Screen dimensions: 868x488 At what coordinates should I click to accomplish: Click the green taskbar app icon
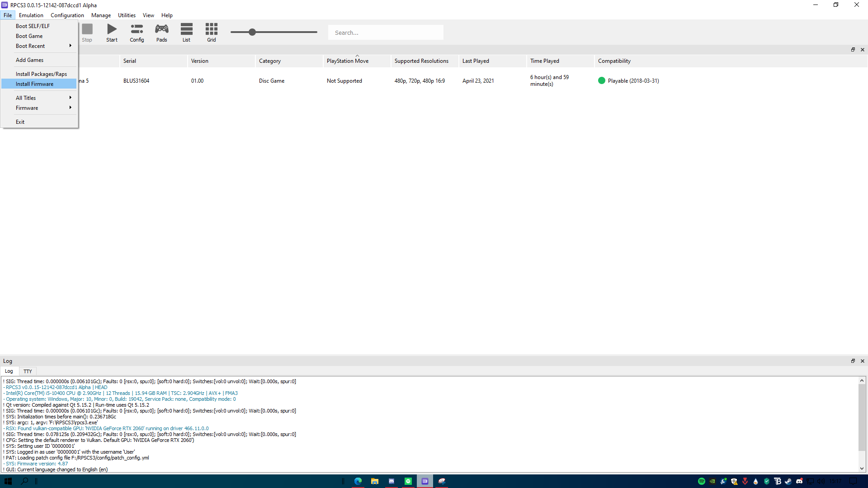click(x=408, y=481)
